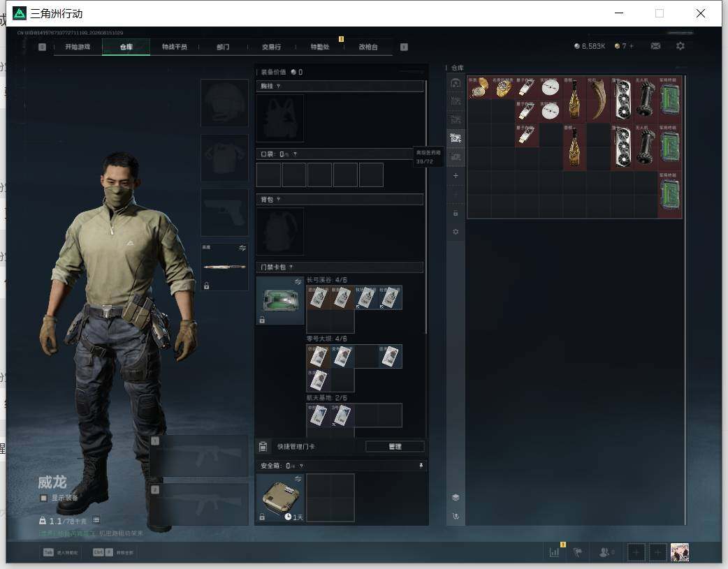Click the 6,583K currency balance
Viewport: 728px width, 569px height.
[590, 46]
